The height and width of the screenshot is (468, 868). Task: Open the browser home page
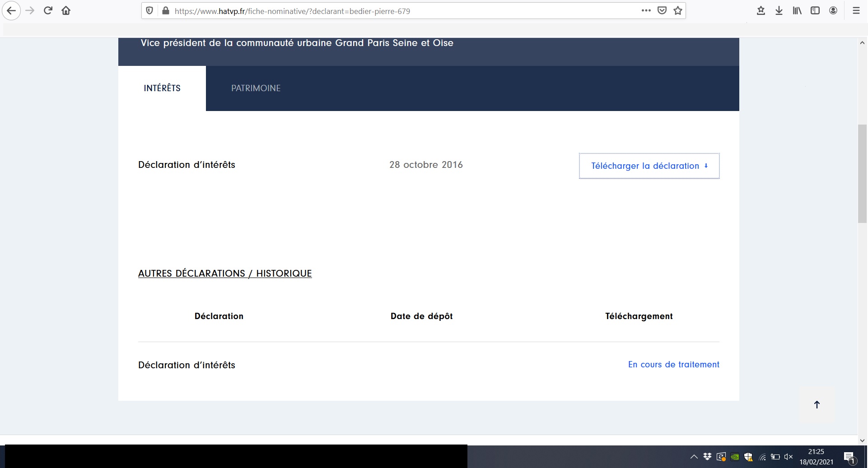point(66,11)
